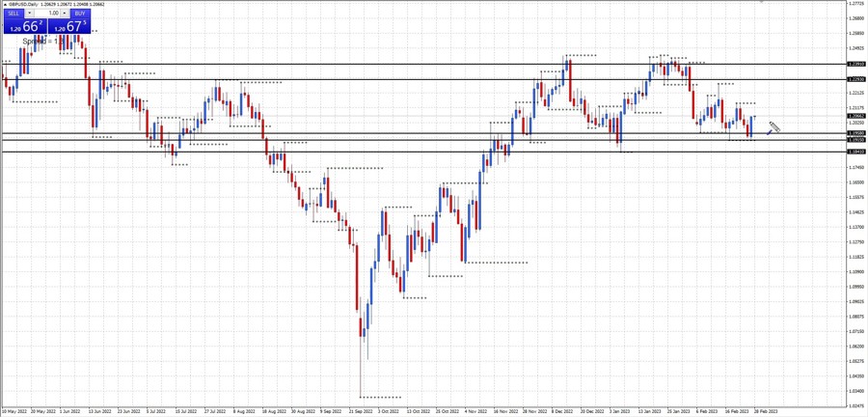The width and height of the screenshot is (868, 417).
Task: Click the 21 Sep 2022 date label
Action: click(x=362, y=410)
